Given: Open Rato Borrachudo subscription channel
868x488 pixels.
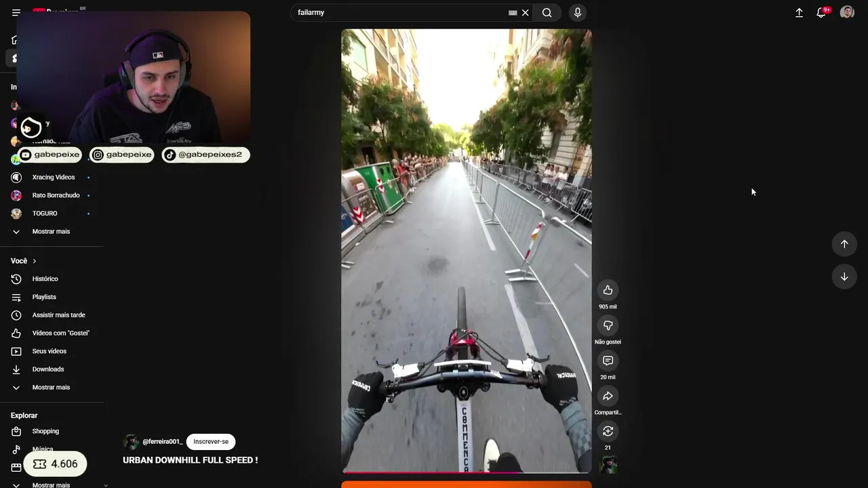Looking at the screenshot, I should coord(54,195).
